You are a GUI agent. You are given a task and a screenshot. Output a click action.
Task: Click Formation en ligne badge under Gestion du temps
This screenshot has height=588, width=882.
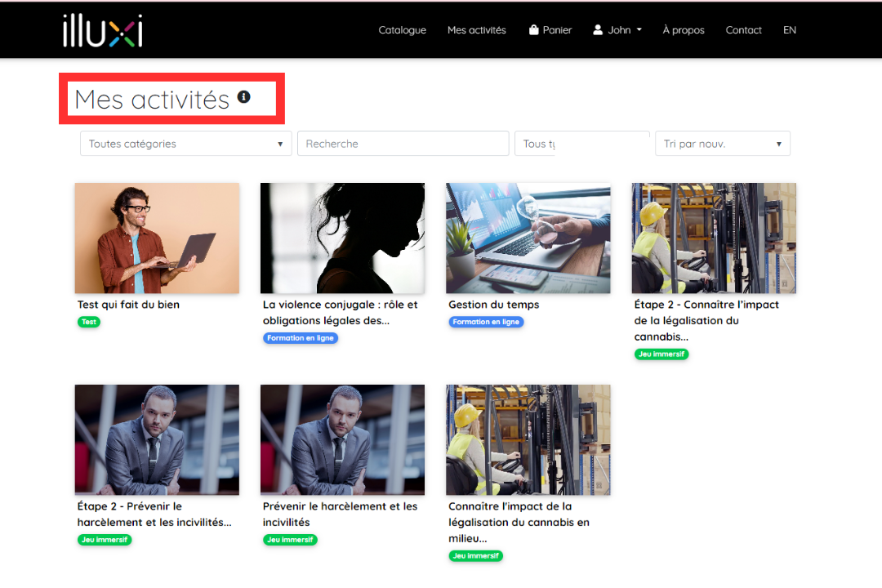tap(486, 322)
